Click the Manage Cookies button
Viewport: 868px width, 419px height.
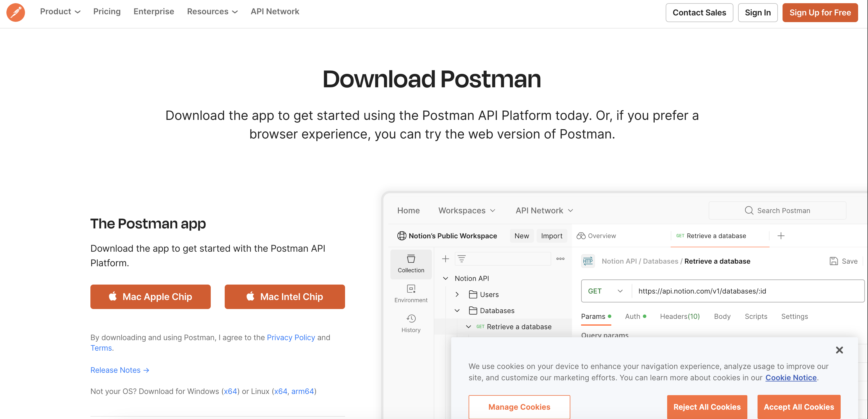click(x=519, y=407)
